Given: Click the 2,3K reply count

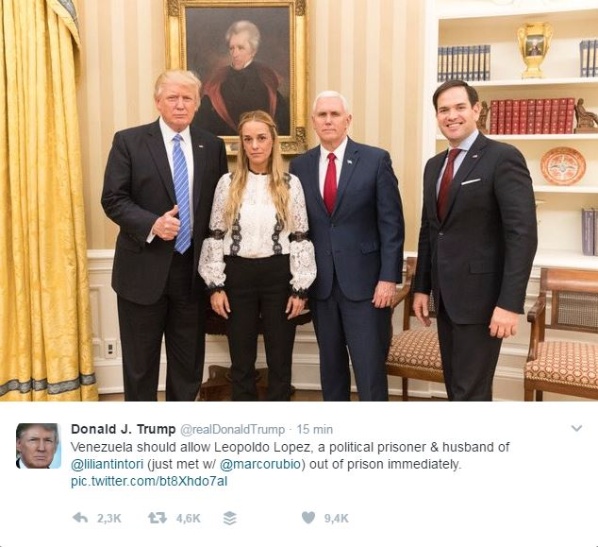Looking at the screenshot, I should pyautogui.click(x=109, y=518).
